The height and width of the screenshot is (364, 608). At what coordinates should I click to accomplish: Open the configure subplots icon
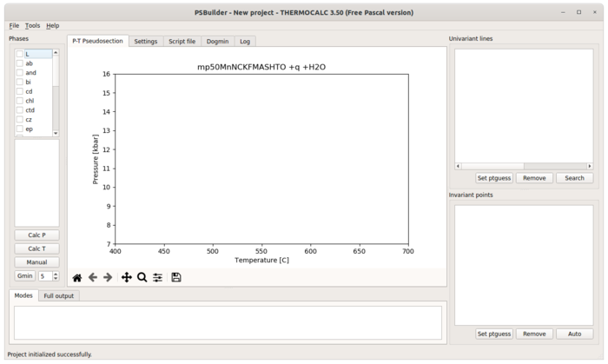(x=157, y=277)
